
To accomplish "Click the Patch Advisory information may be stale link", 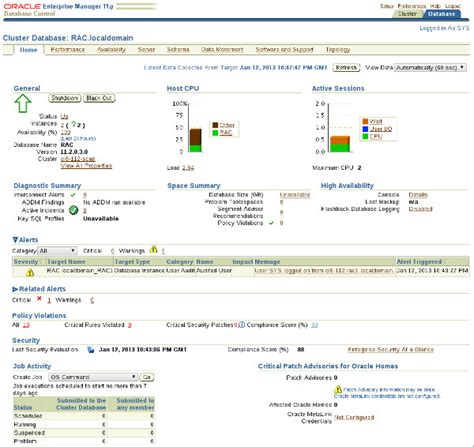I will tap(389, 389).
